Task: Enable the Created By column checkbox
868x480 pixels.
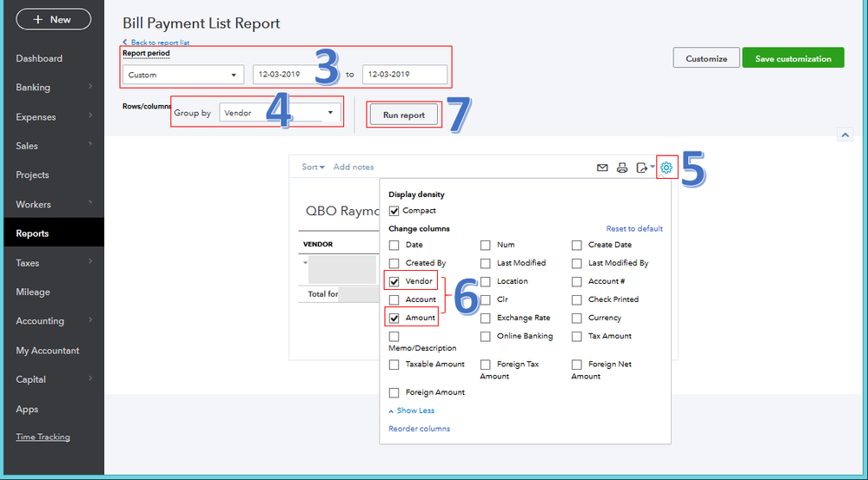Action: coord(394,263)
